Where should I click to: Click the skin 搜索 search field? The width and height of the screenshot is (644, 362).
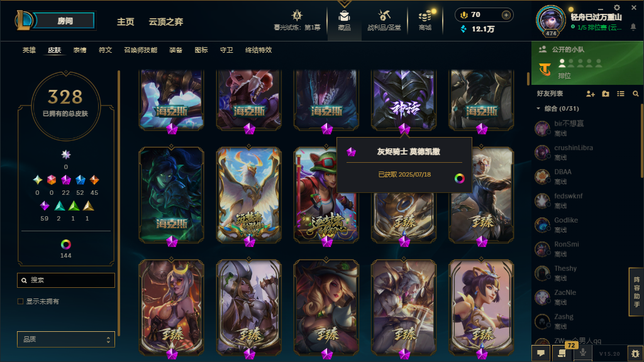(65, 280)
